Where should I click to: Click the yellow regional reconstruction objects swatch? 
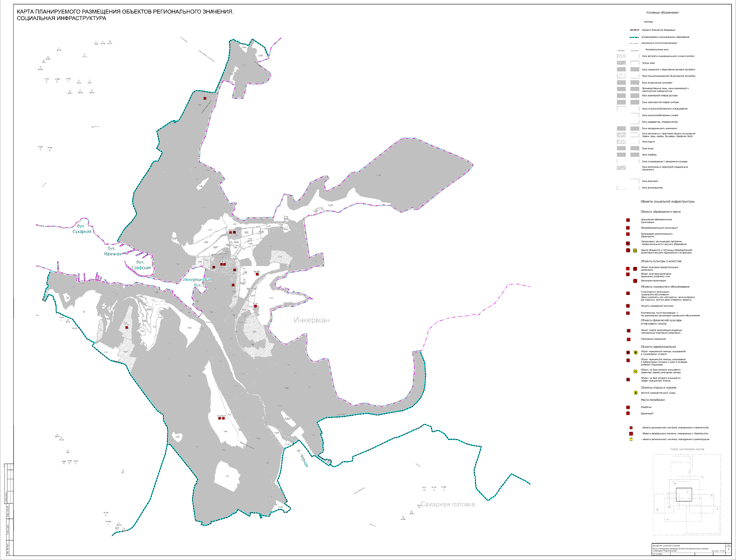(631, 440)
